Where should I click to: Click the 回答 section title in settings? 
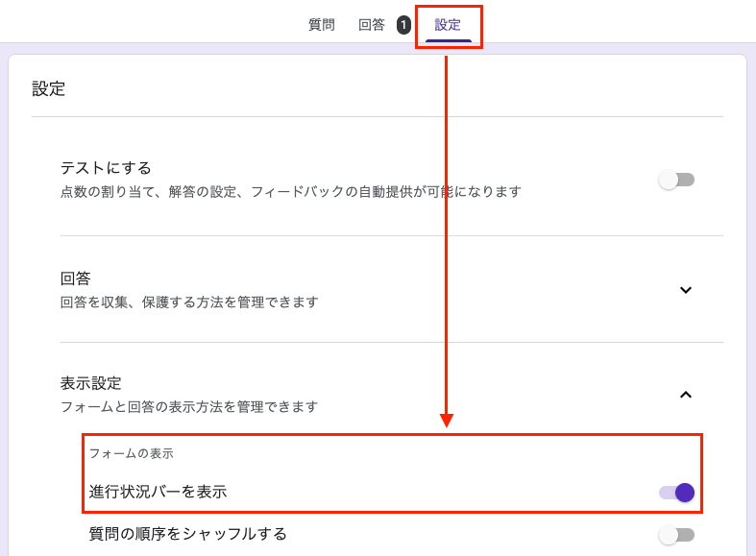[x=76, y=278]
